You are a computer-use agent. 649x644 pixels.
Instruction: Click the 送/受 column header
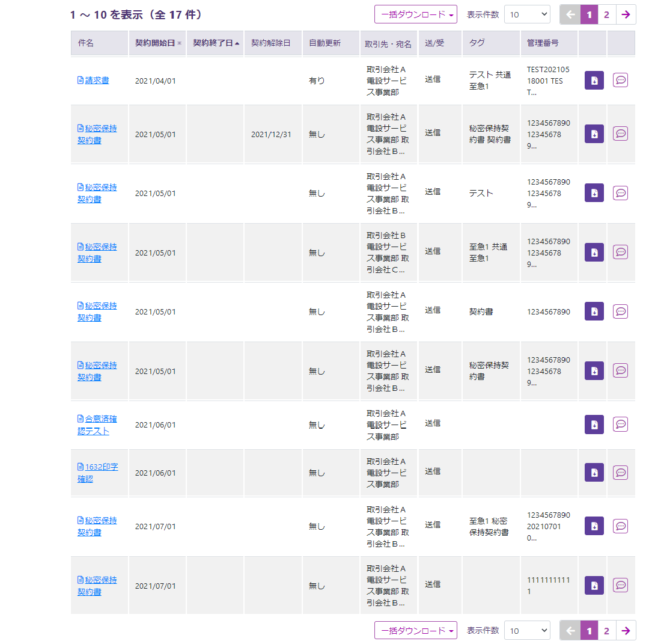pyautogui.click(x=440, y=43)
